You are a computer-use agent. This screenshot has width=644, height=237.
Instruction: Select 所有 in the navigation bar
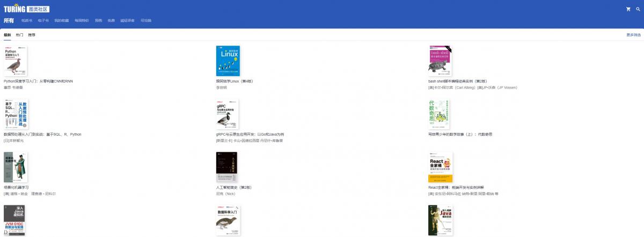9,20
